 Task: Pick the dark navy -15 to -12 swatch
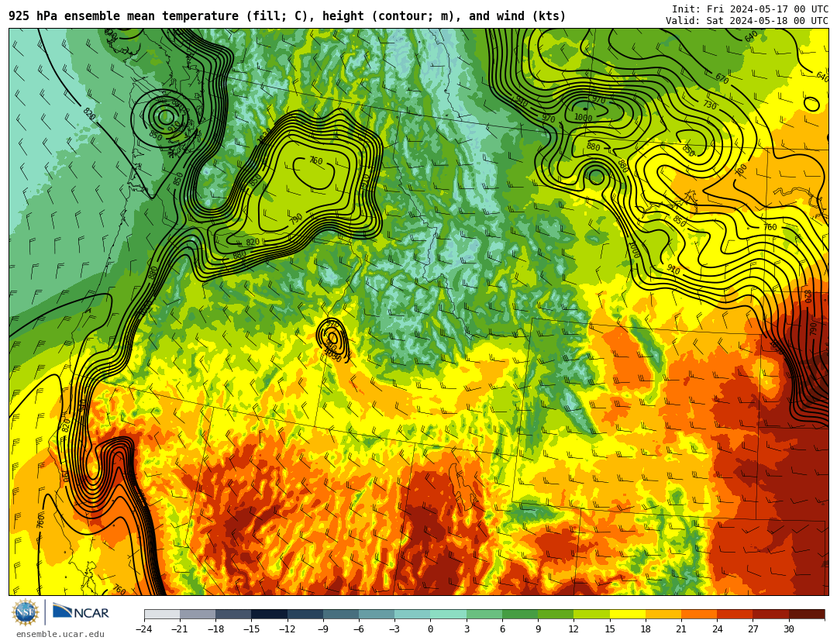tap(270, 614)
